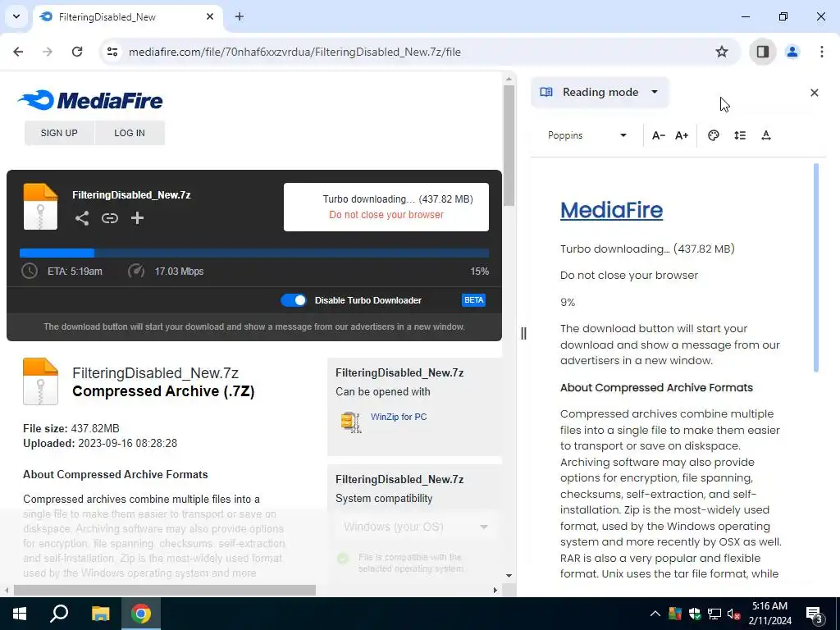
Task: Open the notification center icon
Action: (815, 614)
